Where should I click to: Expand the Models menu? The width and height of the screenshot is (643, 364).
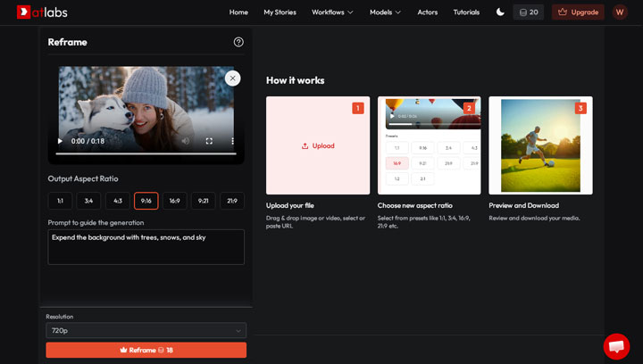coord(385,12)
